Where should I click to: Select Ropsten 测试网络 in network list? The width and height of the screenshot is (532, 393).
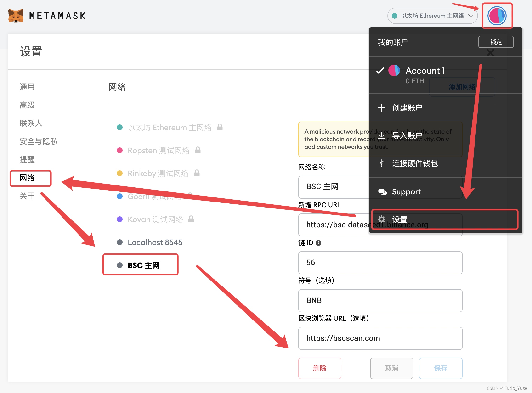[158, 150]
